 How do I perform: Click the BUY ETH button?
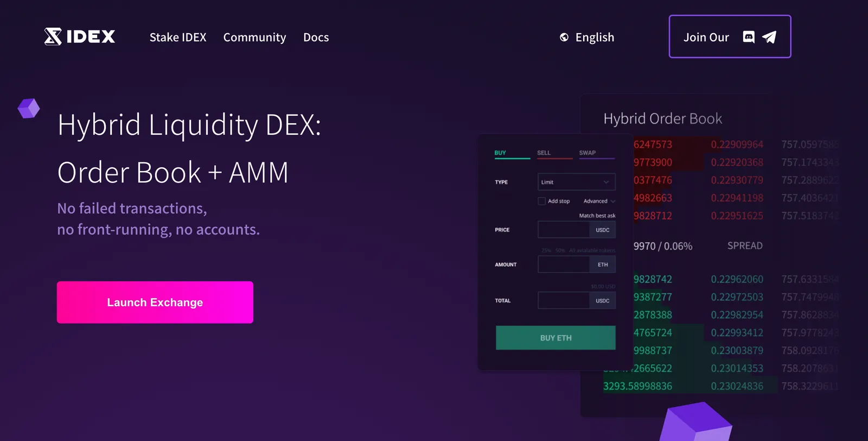[x=556, y=338]
